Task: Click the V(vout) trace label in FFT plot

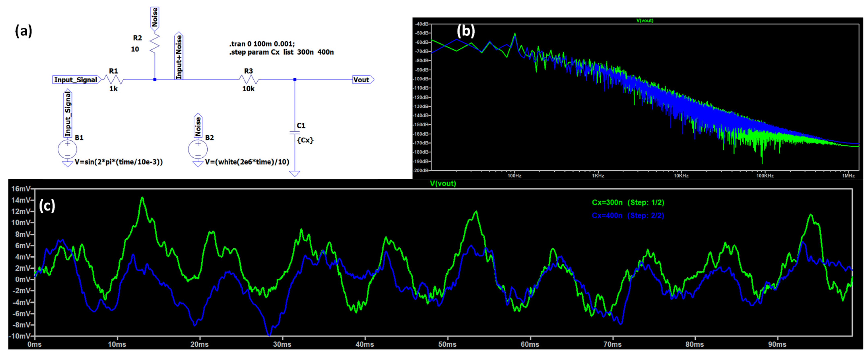Action: 645,21
